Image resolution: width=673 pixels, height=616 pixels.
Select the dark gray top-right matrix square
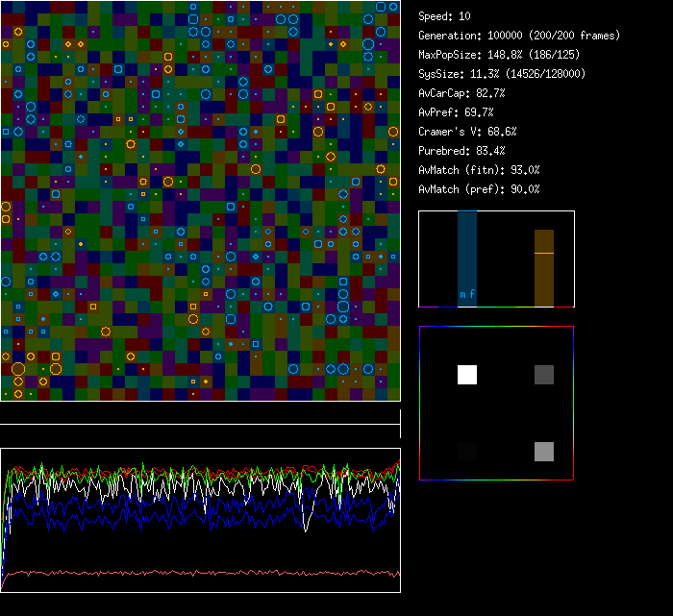544,375
